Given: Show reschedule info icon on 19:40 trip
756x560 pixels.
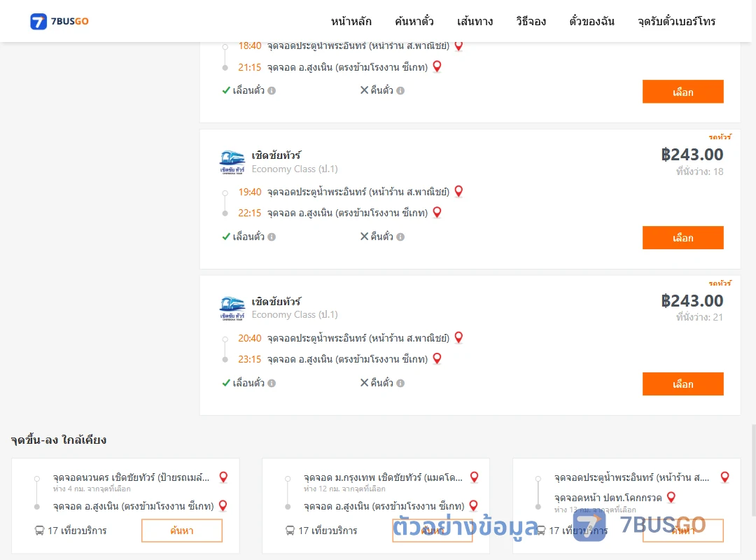Looking at the screenshot, I should 272,237.
